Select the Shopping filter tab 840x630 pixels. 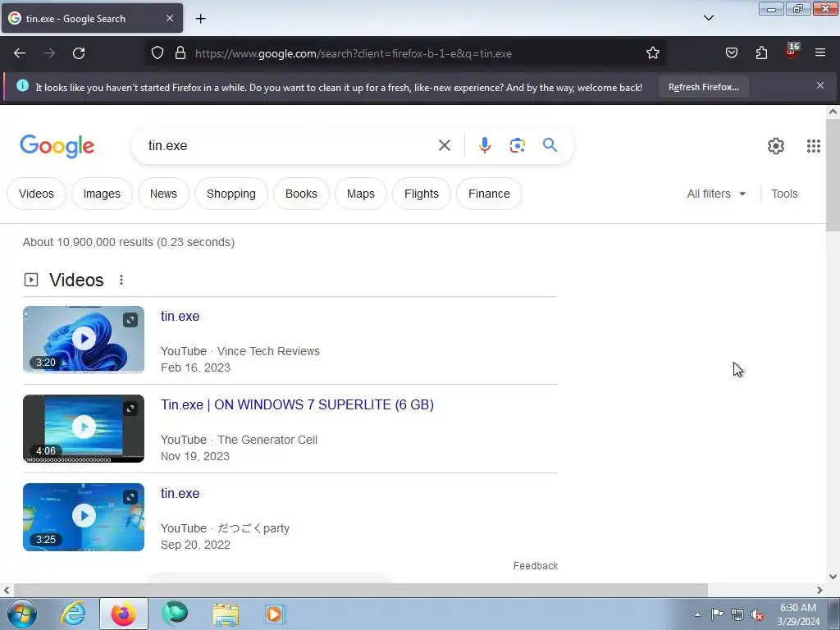(x=231, y=194)
